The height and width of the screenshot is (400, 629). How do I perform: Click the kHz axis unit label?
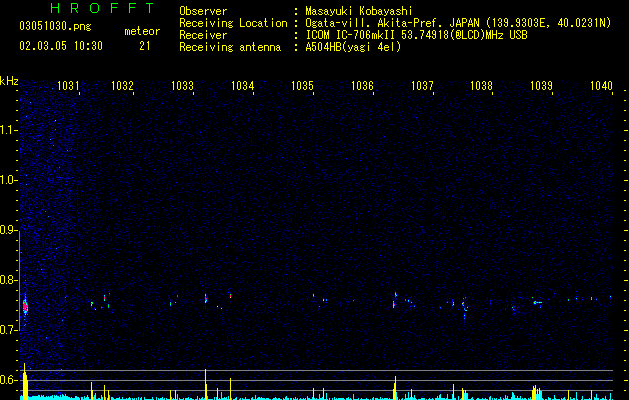click(9, 81)
